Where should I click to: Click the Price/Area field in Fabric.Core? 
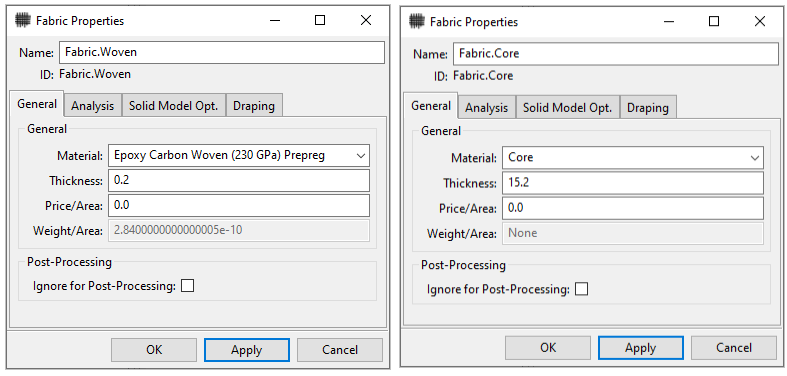point(633,208)
